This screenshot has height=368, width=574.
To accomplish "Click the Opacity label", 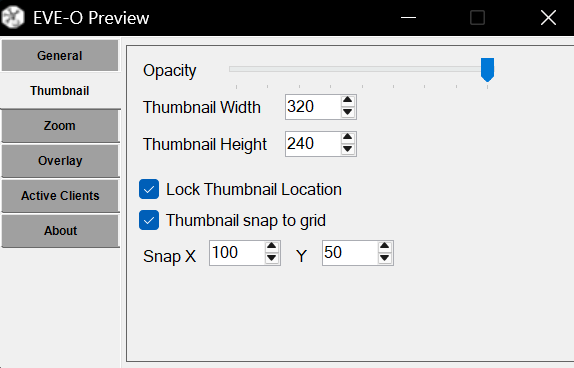I will tap(169, 70).
